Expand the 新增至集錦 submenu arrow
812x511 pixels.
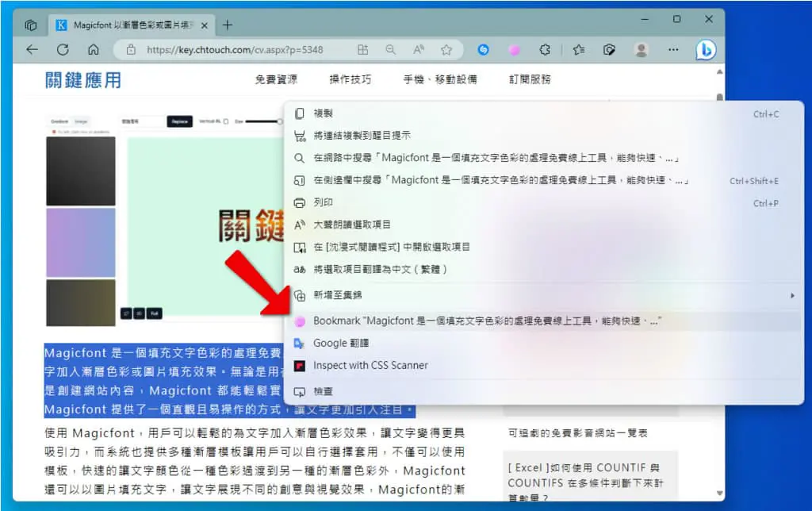pos(792,295)
